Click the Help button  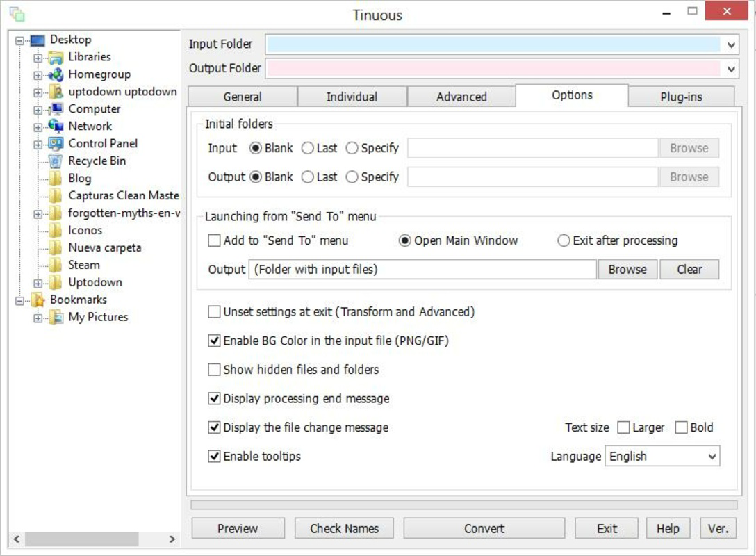[668, 528]
